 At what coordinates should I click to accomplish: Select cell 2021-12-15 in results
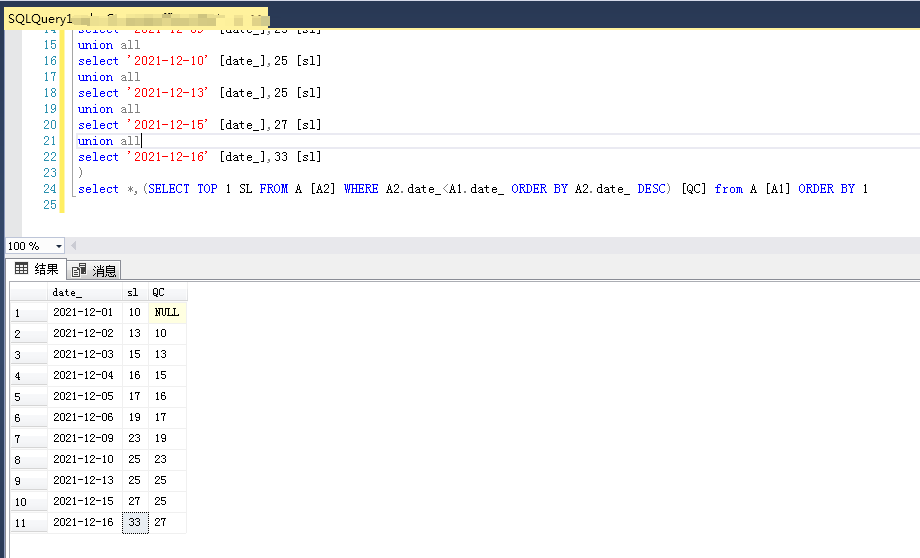[84, 501]
